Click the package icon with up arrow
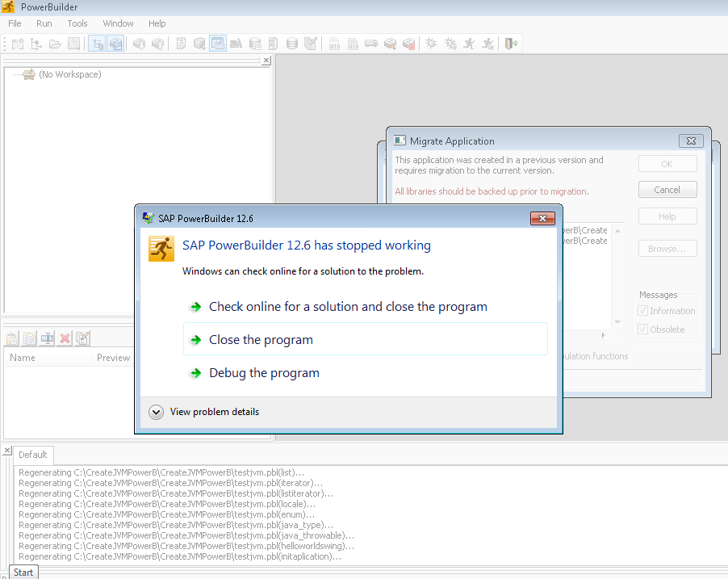 158,44
